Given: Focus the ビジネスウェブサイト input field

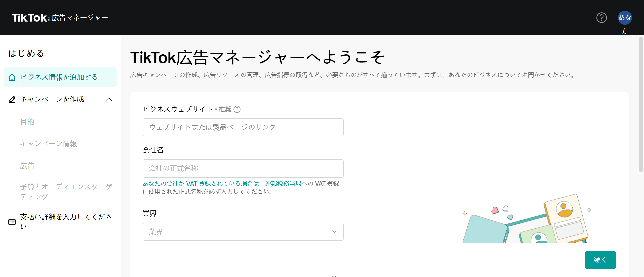Looking at the screenshot, I should point(243,127).
